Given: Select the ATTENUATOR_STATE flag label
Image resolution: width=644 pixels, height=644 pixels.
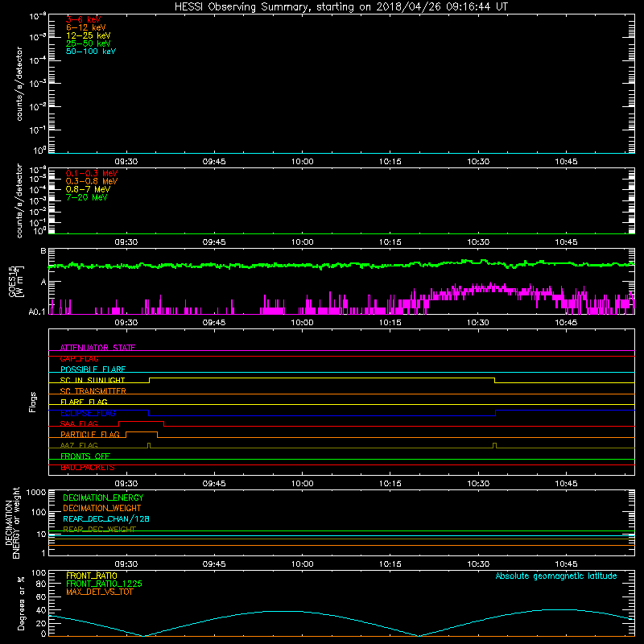Looking at the screenshot, I should pos(97,348).
